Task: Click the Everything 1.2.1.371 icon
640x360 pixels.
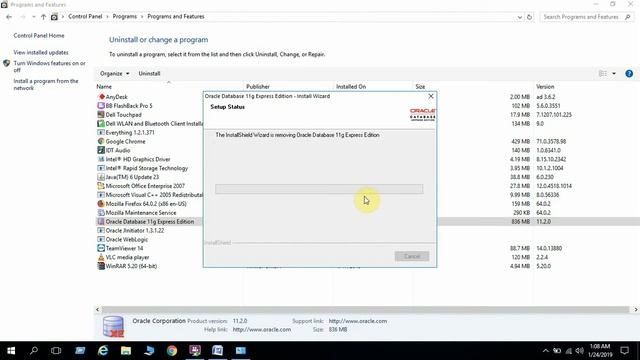Action: coord(101,132)
